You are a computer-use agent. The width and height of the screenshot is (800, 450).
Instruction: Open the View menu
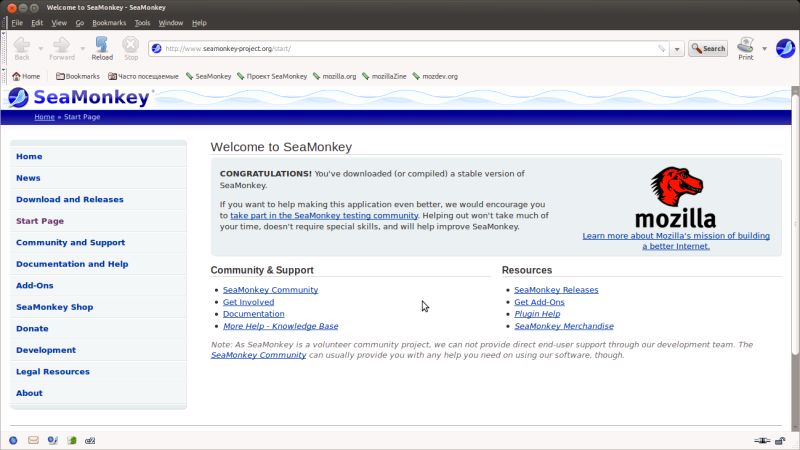pos(59,23)
